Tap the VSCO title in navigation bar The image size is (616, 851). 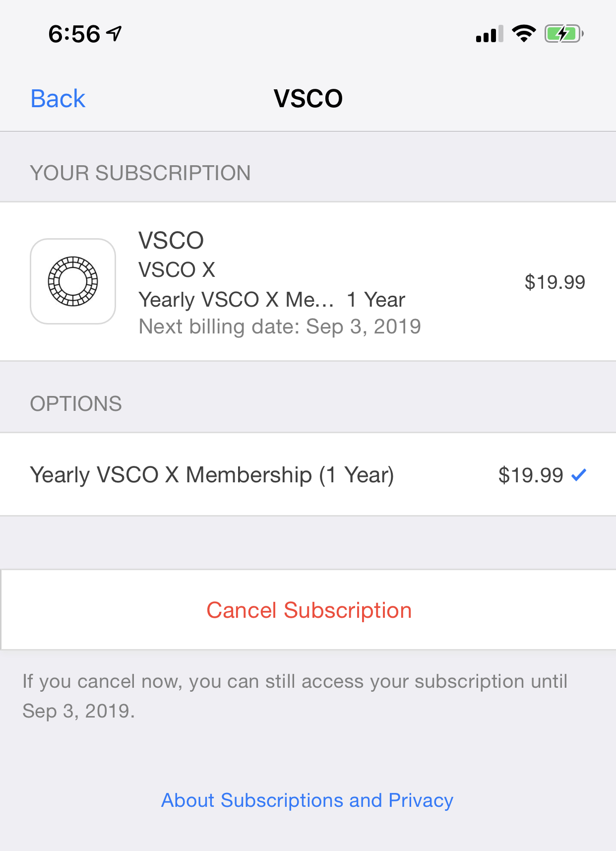pos(308,98)
